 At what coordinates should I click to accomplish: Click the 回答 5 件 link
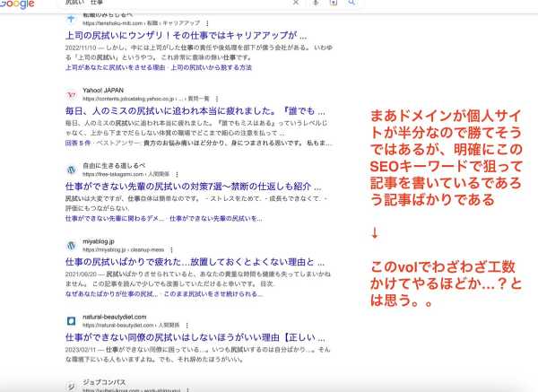[x=78, y=144]
